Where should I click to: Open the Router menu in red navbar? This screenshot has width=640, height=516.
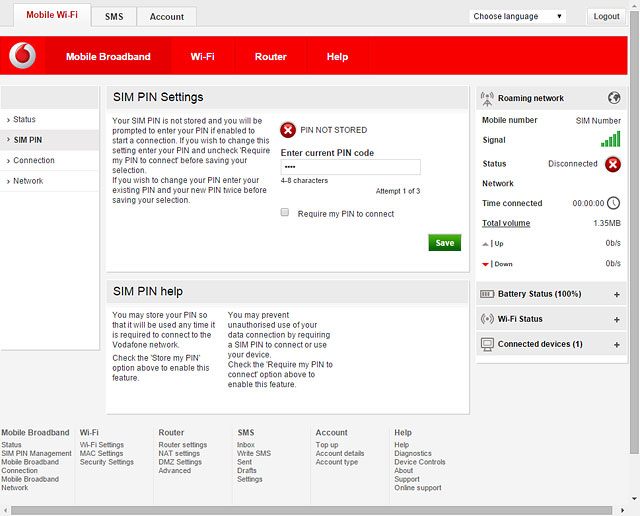(270, 57)
